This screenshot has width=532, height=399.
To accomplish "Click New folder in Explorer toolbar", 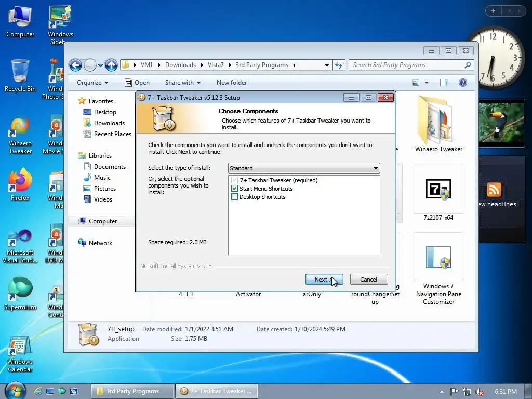I will point(232,83).
